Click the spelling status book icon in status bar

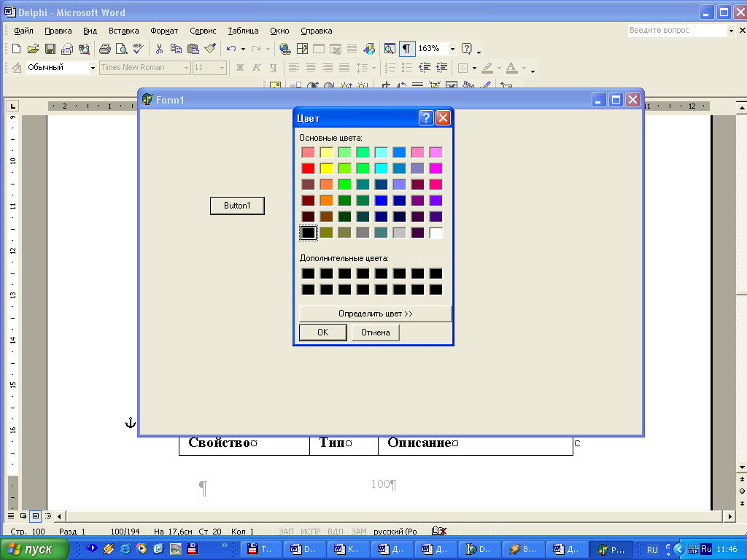[438, 531]
